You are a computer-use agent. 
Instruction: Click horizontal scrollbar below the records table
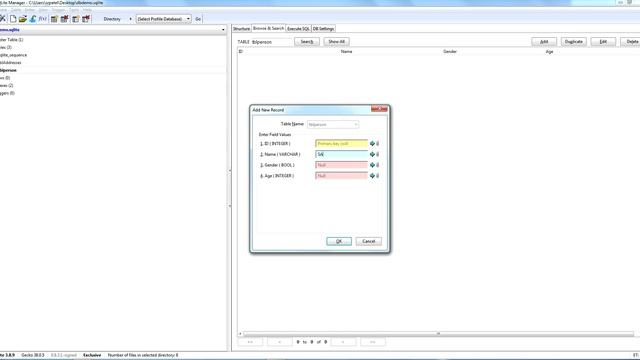click(438, 333)
